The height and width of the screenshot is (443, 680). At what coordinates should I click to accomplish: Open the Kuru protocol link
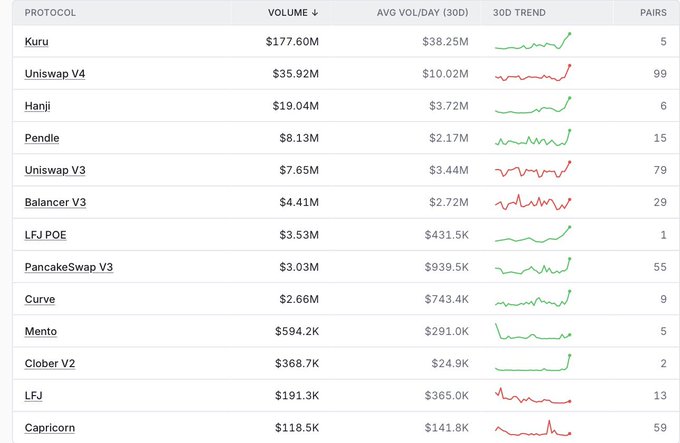(36, 42)
